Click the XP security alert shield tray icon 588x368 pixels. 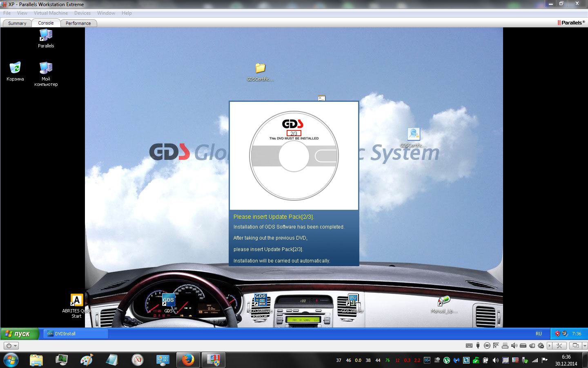click(x=557, y=334)
